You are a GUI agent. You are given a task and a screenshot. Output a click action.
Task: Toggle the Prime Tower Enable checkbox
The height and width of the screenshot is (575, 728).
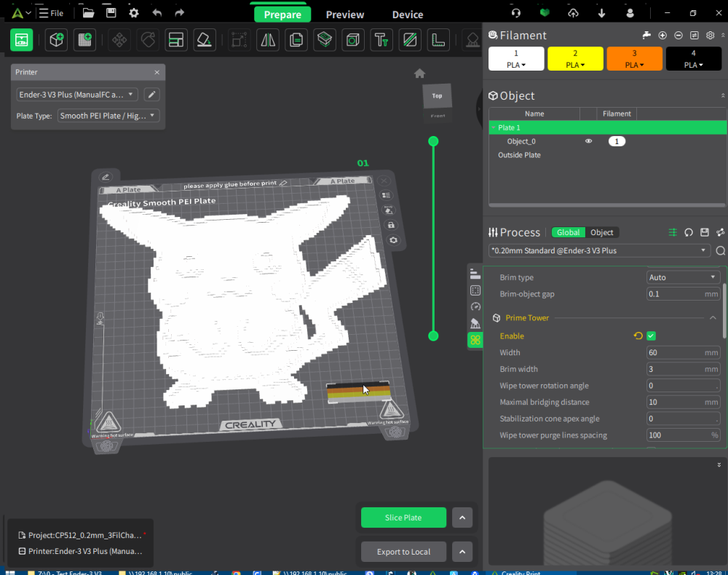click(651, 336)
